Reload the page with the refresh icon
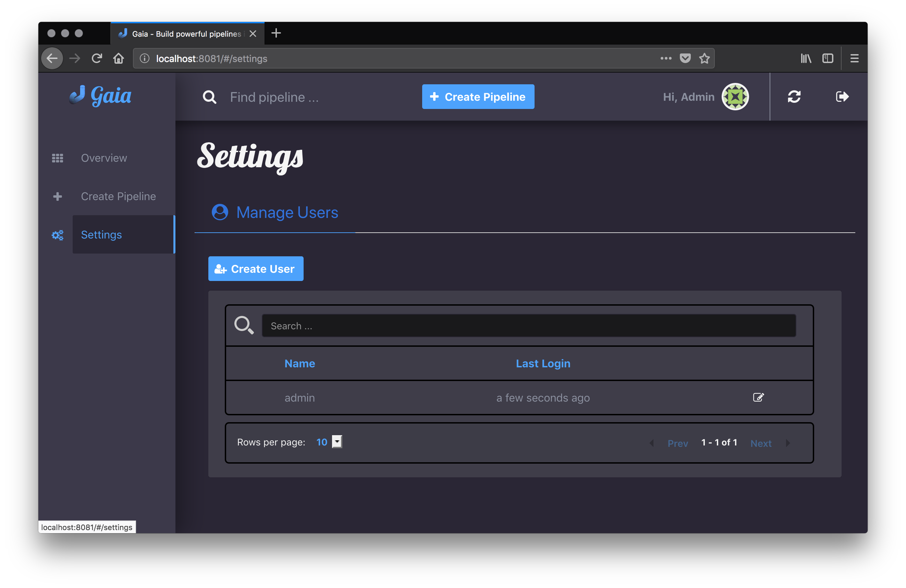The image size is (906, 588). click(97, 58)
